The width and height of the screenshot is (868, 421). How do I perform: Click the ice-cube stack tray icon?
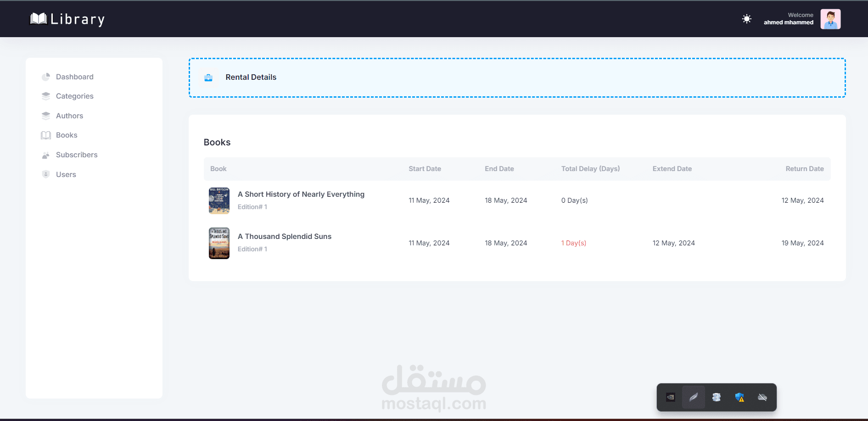point(717,397)
